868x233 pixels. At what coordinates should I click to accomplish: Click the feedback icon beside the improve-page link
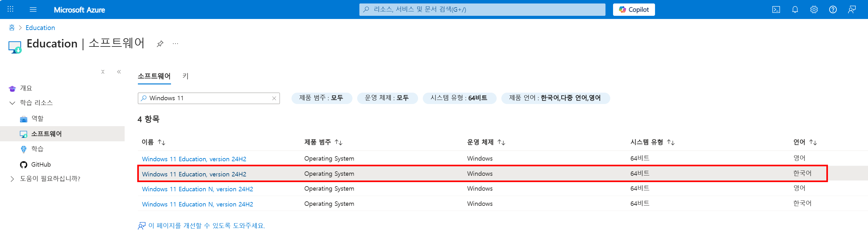coord(142,226)
